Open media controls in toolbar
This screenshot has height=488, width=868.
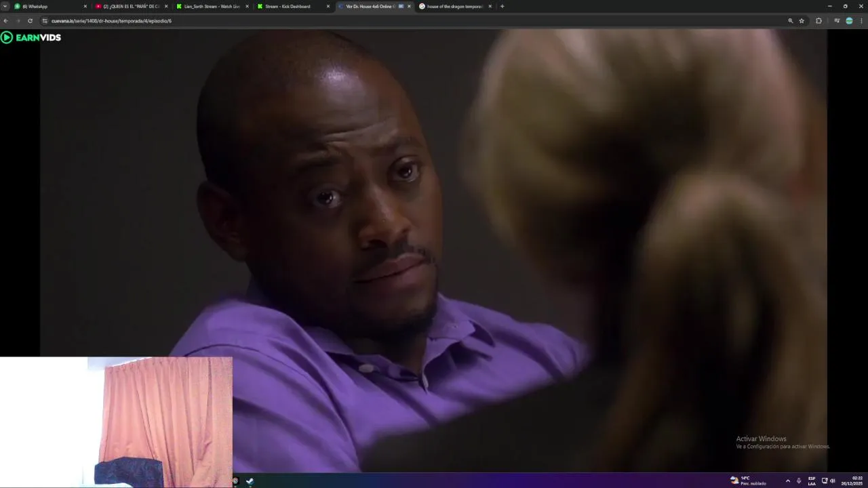pos(837,21)
